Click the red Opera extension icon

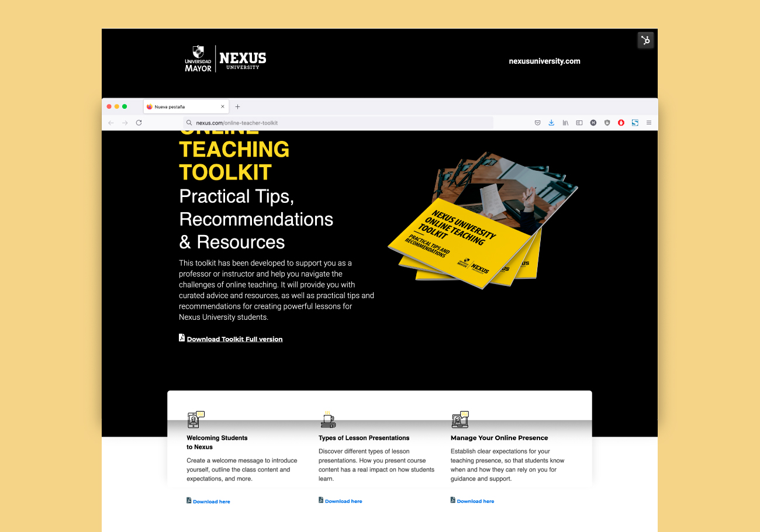tap(621, 123)
